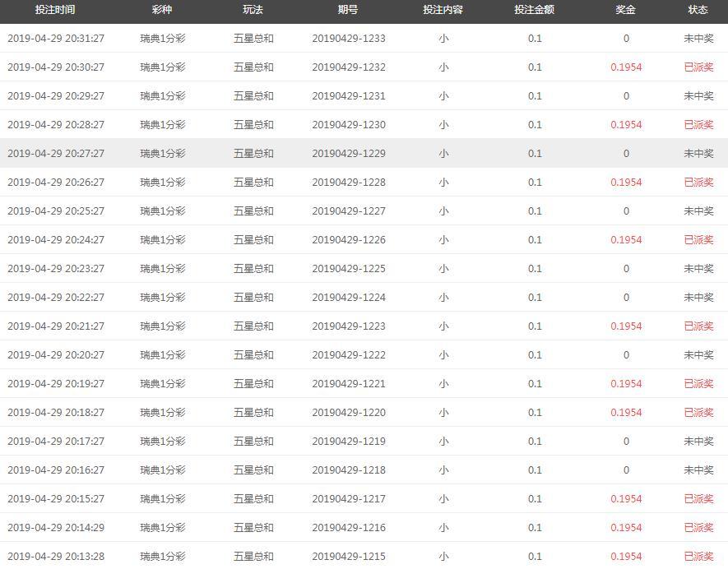Image resolution: width=728 pixels, height=569 pixels.
Task: Select issue number 20190429-1226
Action: point(349,240)
